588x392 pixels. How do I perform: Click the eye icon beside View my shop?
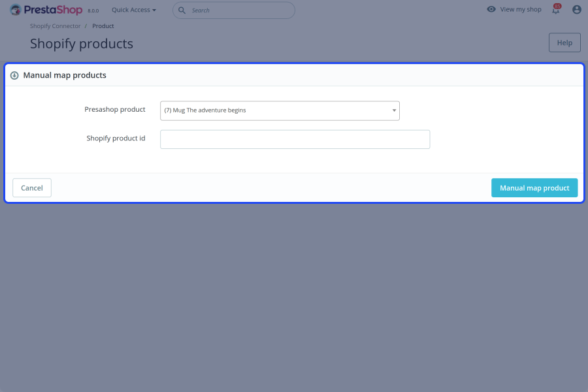pos(491,9)
